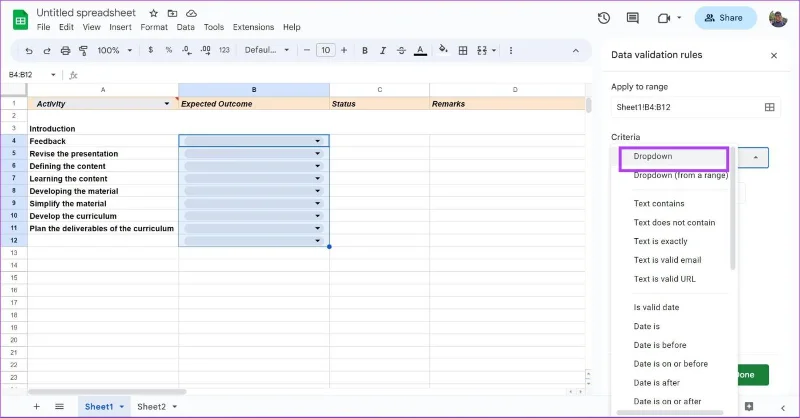This screenshot has height=418, width=800.
Task: Click Decrease decimal places icon
Action: click(187, 50)
